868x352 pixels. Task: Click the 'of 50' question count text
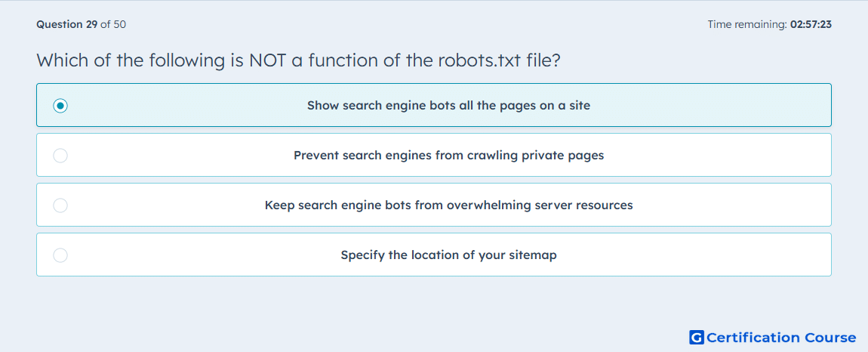(113, 24)
